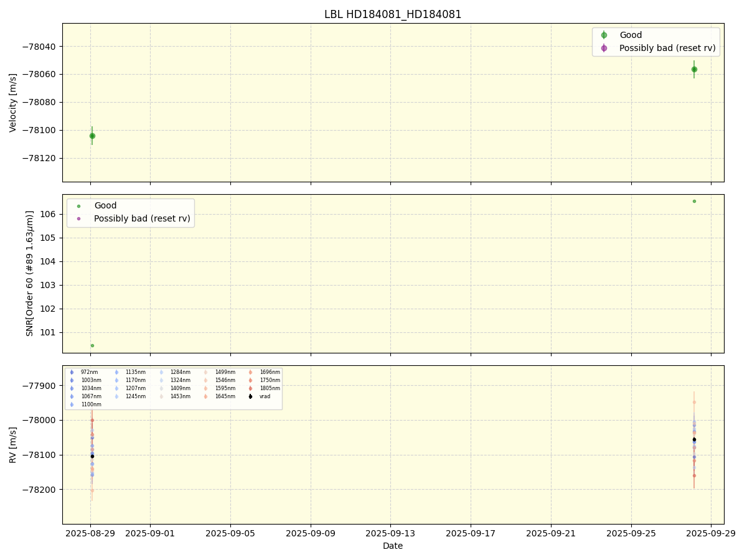The width and height of the screenshot is (747, 560).
Task: Click 'Good' in the SNR panel legend
Action: coord(105,206)
